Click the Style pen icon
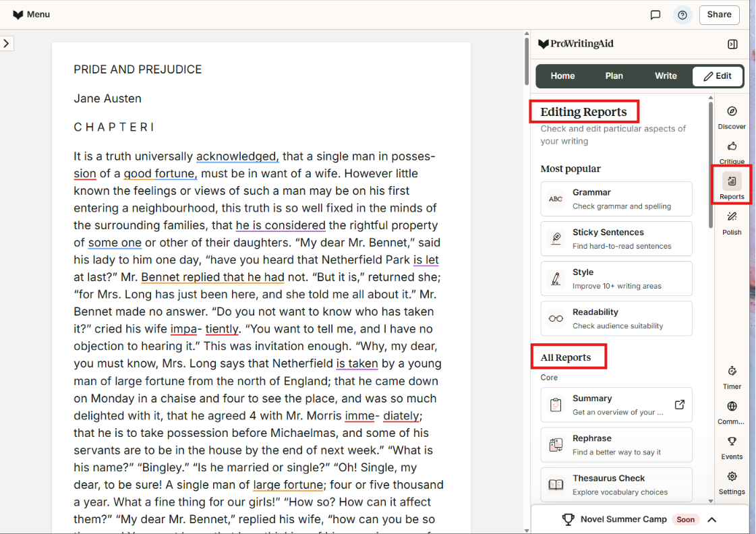Viewport: 756px width, 534px height. [556, 279]
